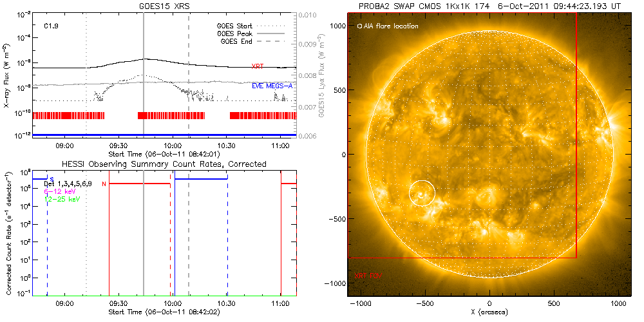
Task: Click the dashed gray GOES End line in HESSI plot
Action: point(189,258)
